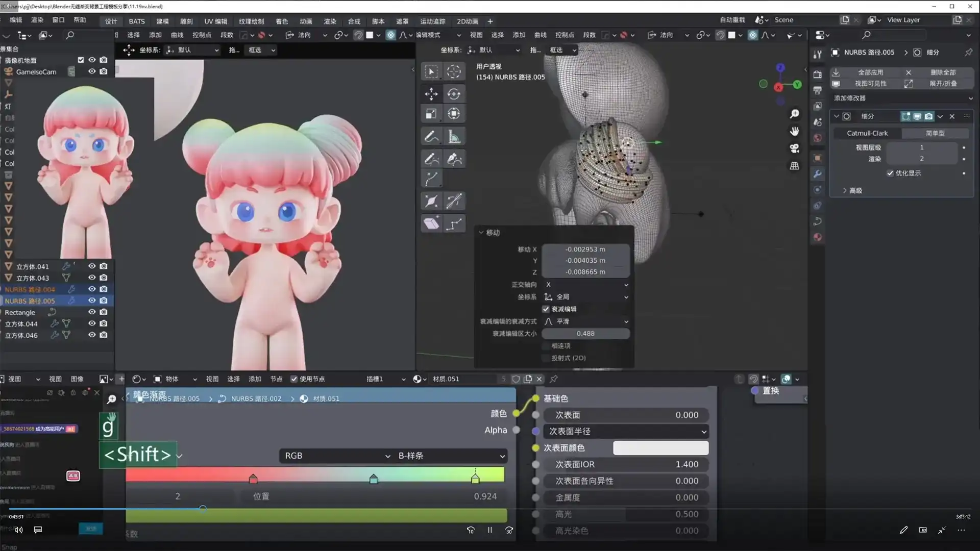Click the Catmull-Clark button
The height and width of the screenshot is (551, 980).
click(x=867, y=133)
